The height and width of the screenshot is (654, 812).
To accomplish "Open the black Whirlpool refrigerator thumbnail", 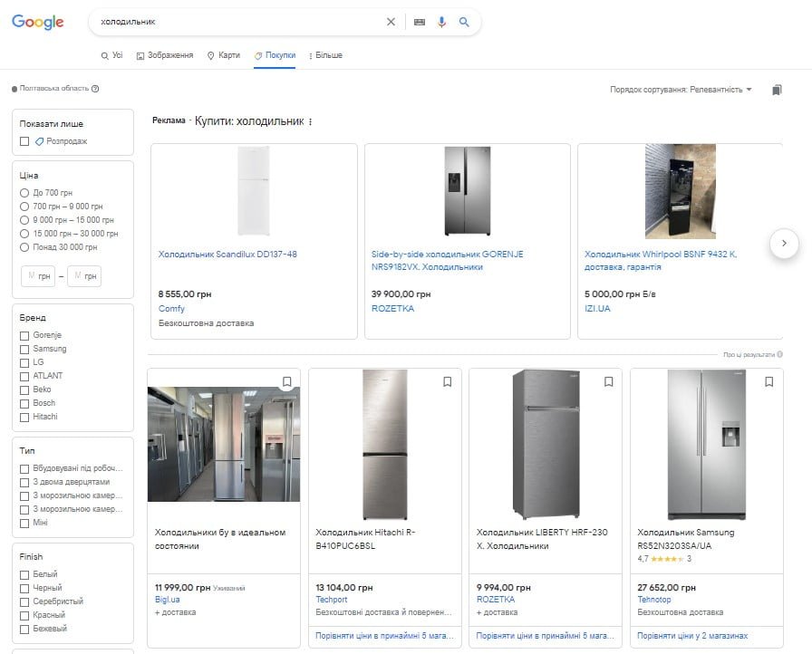I will coord(681,191).
